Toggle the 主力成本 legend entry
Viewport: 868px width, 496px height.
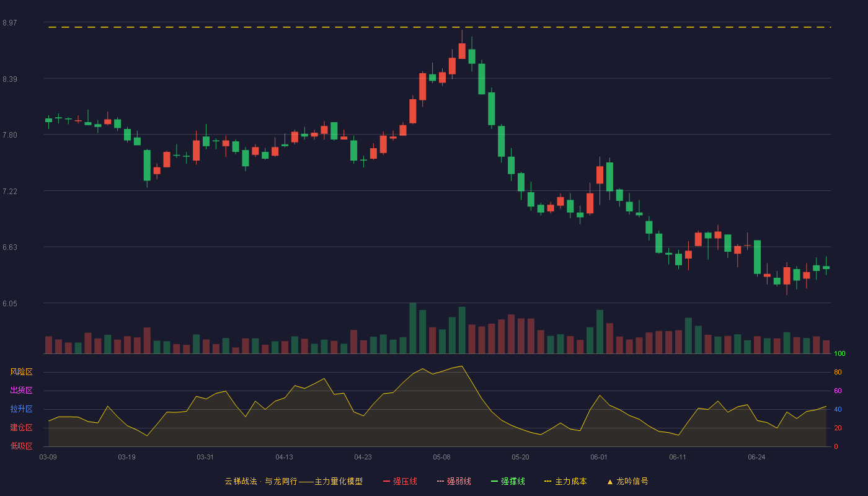point(565,481)
